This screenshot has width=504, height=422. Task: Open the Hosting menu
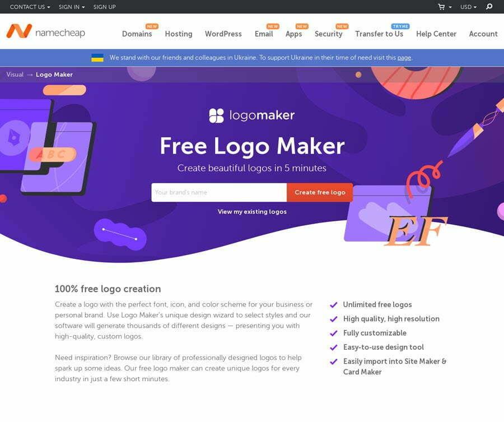[179, 34]
